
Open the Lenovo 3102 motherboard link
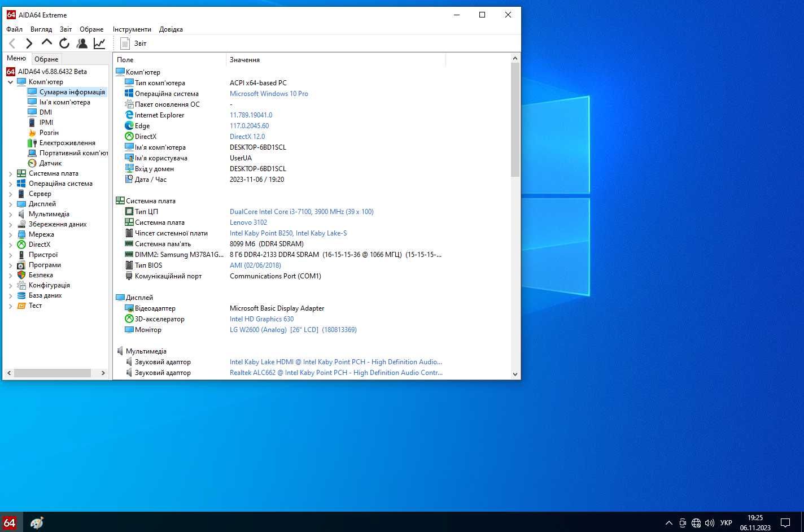pos(248,223)
